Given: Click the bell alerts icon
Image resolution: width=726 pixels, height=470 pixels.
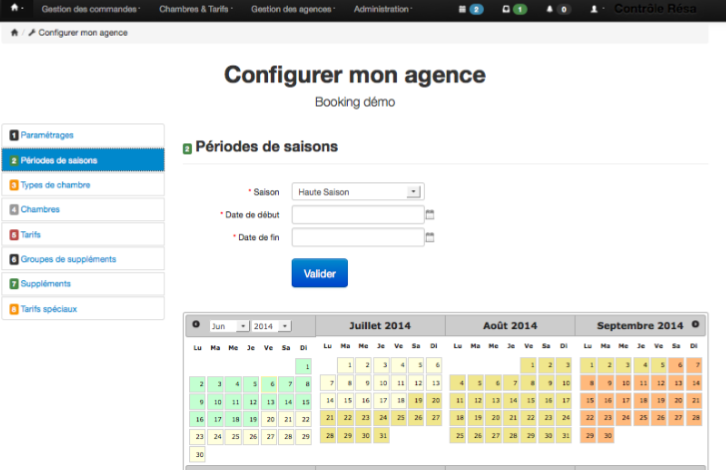Looking at the screenshot, I should [x=558, y=9].
